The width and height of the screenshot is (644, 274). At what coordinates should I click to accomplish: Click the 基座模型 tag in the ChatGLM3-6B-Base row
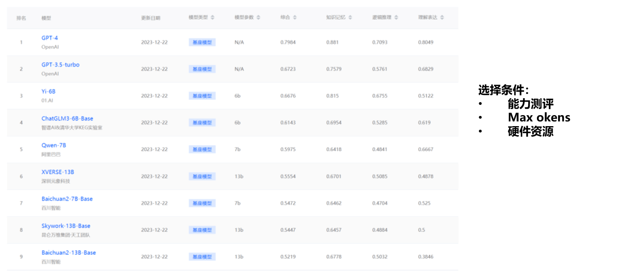pos(202,123)
